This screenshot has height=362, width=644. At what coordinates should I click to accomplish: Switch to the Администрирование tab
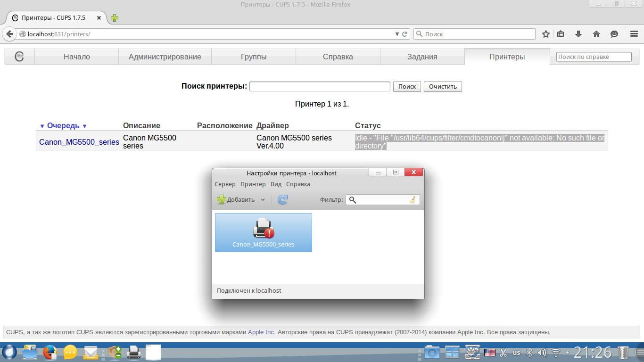165,57
